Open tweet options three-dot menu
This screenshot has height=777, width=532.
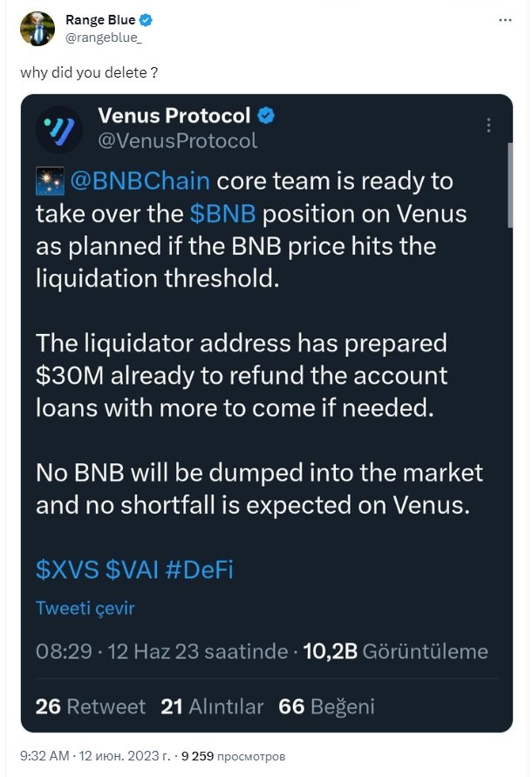pyautogui.click(x=505, y=20)
